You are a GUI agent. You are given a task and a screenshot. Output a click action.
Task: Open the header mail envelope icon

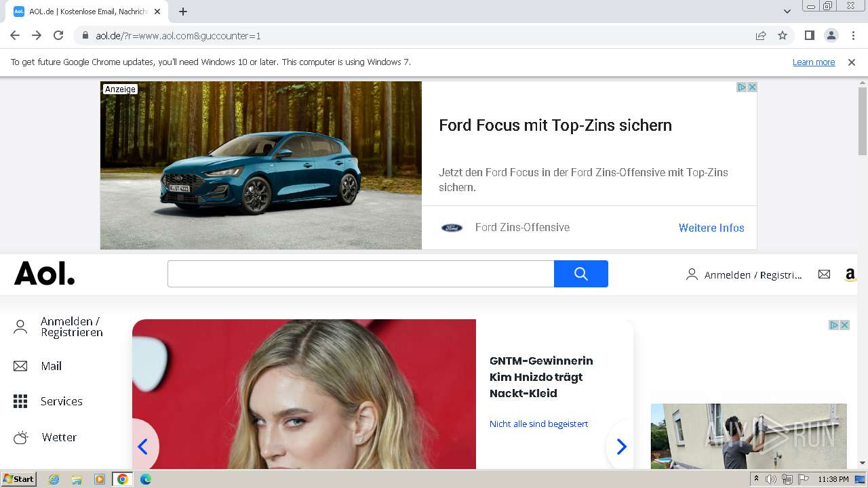pos(824,274)
